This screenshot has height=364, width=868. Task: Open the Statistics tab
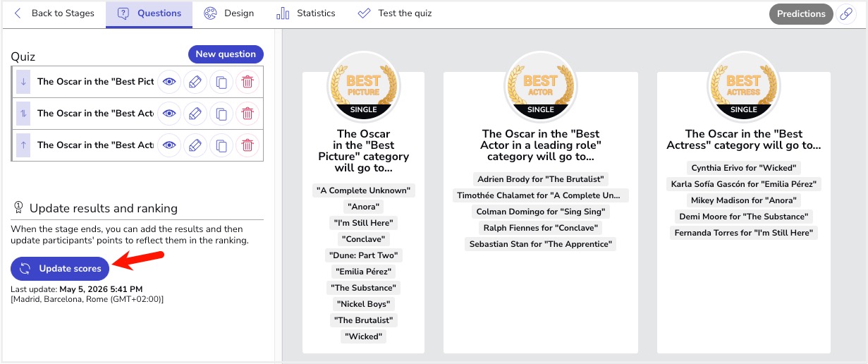306,13
